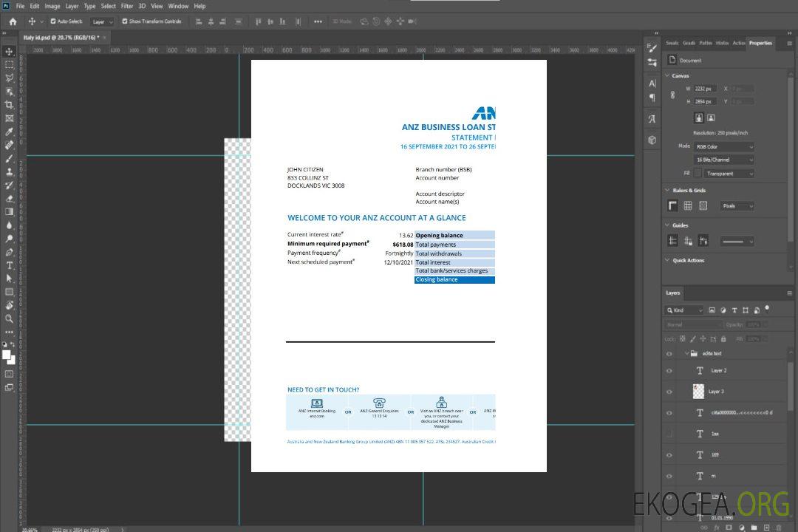Toggle rulers button in Rulers & Grids
The width and height of the screenshot is (798, 532).
point(672,205)
